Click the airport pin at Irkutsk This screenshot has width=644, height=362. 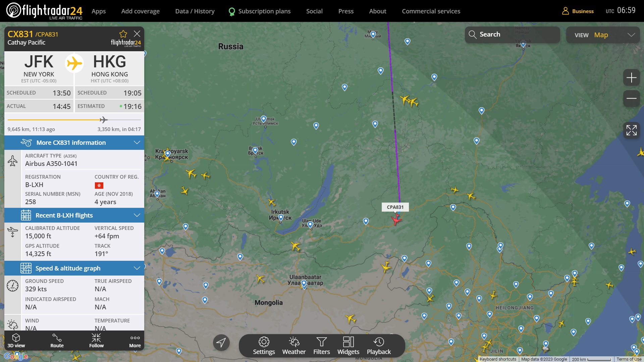click(281, 218)
